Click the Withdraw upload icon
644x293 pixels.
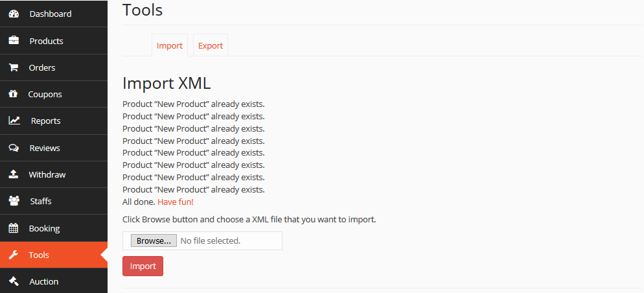[14, 174]
